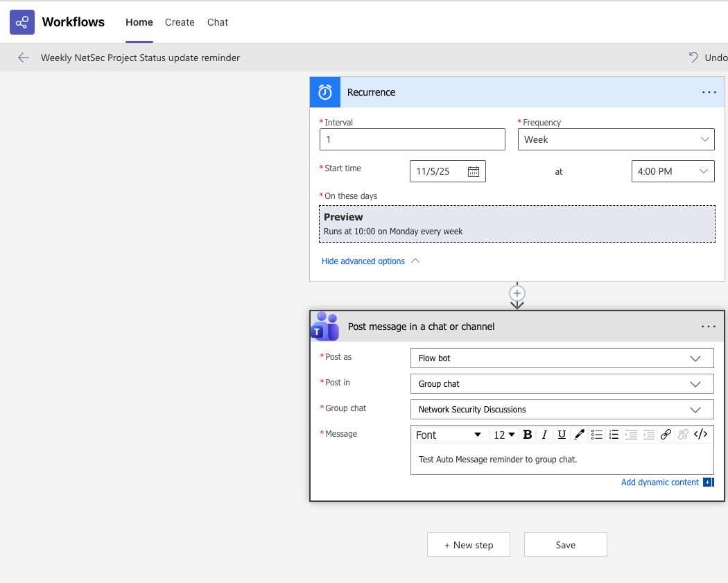This screenshot has width=728, height=583.
Task: Switch to the Chat tab
Action: [x=218, y=22]
